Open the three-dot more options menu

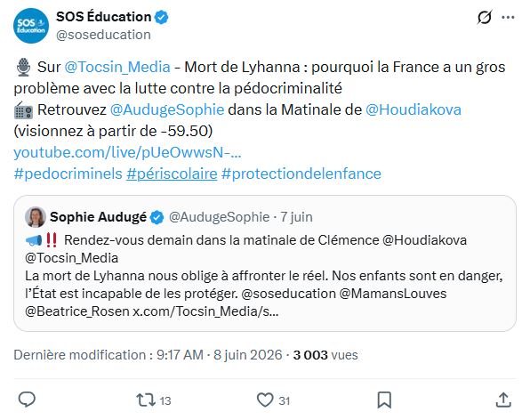tap(508, 17)
